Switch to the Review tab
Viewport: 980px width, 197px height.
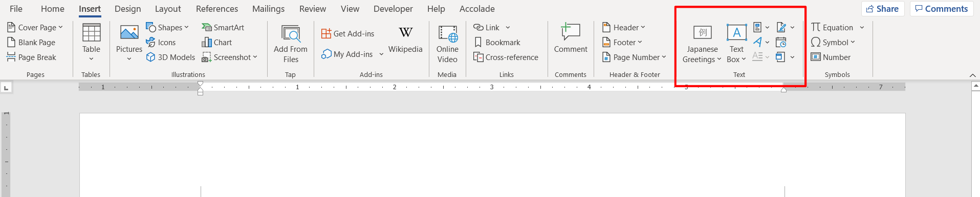313,9
